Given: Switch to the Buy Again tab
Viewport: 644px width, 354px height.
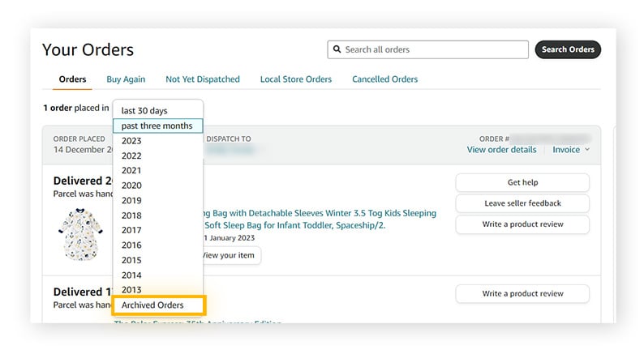Looking at the screenshot, I should tap(126, 79).
